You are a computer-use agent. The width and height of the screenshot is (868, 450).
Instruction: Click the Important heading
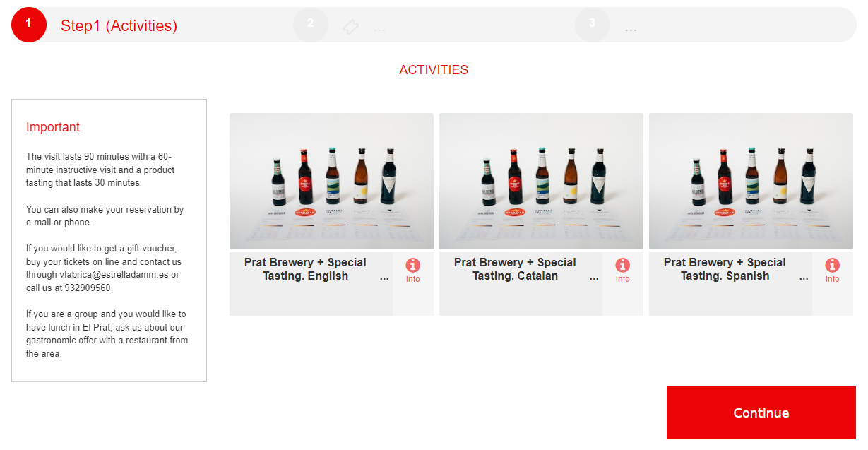[53, 127]
